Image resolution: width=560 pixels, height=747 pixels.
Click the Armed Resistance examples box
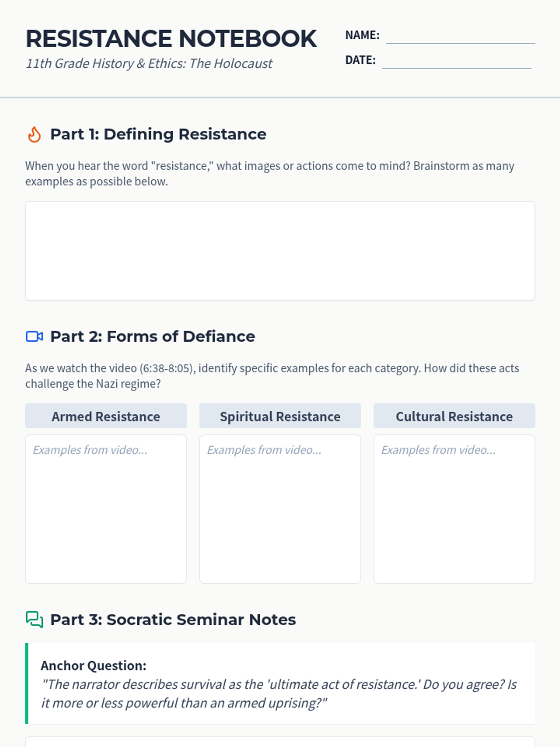pos(106,509)
